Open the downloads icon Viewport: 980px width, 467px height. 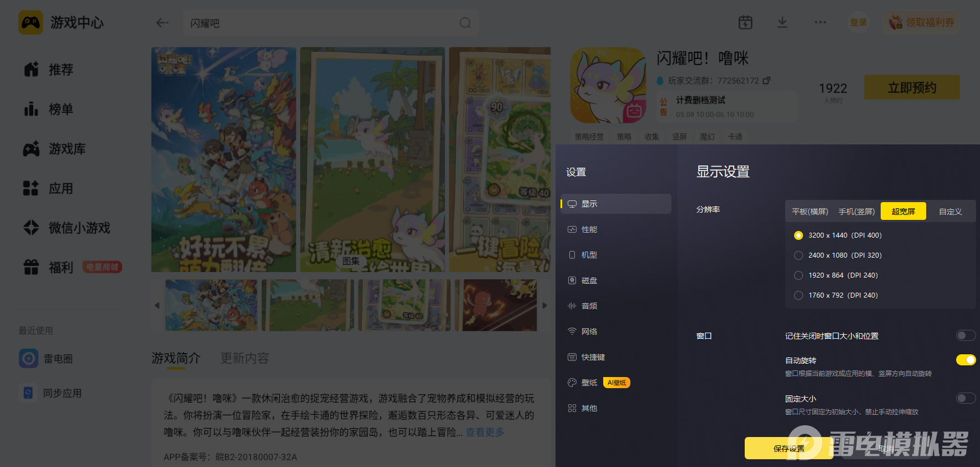pyautogui.click(x=782, y=22)
